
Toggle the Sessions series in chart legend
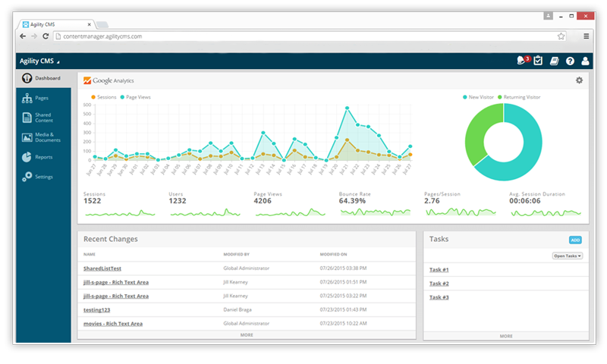pos(105,97)
